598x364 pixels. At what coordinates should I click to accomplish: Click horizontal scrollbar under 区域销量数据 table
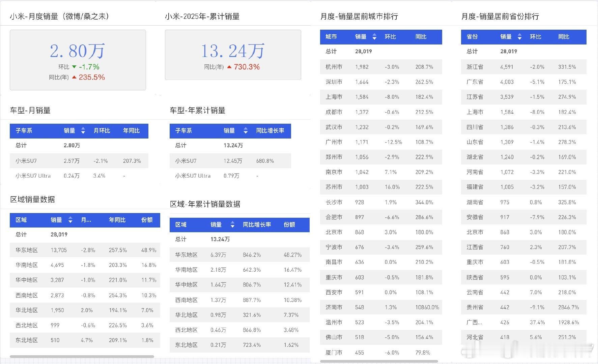82,356
